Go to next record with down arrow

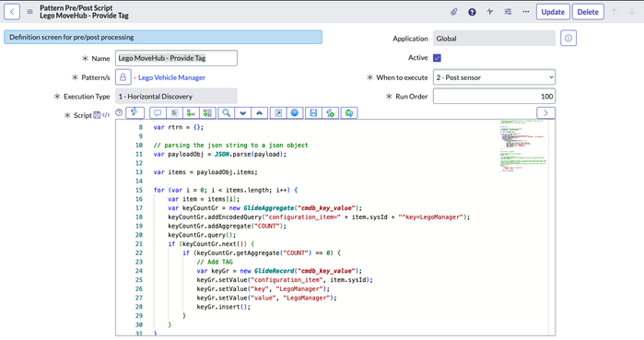tap(632, 12)
